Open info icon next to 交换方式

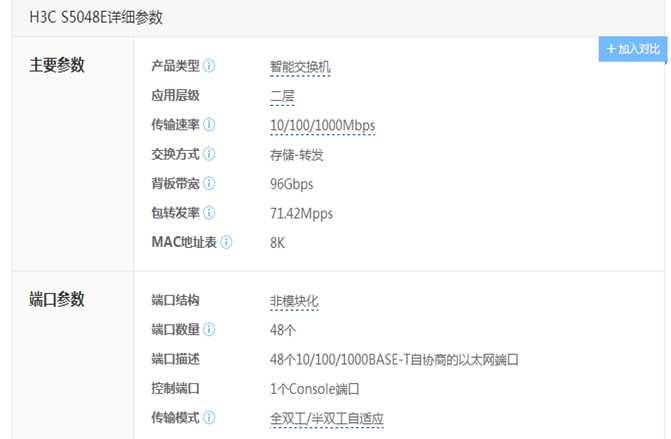[209, 154]
